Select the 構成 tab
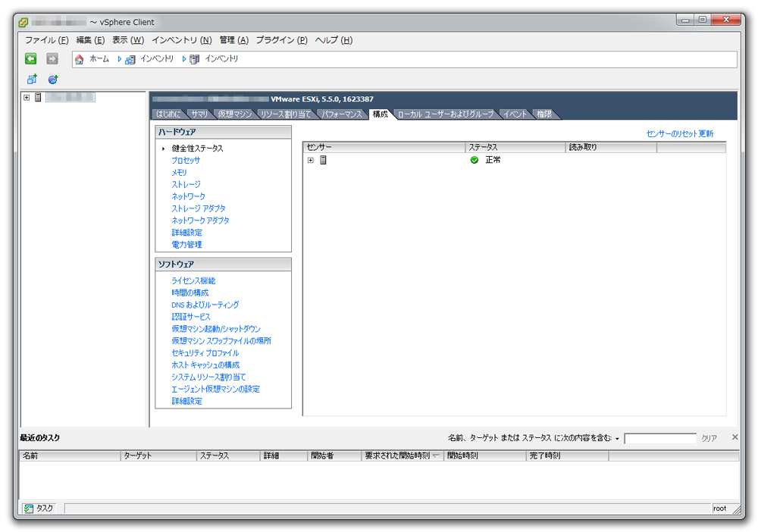Screen dimensions: 758x532 coord(381,114)
